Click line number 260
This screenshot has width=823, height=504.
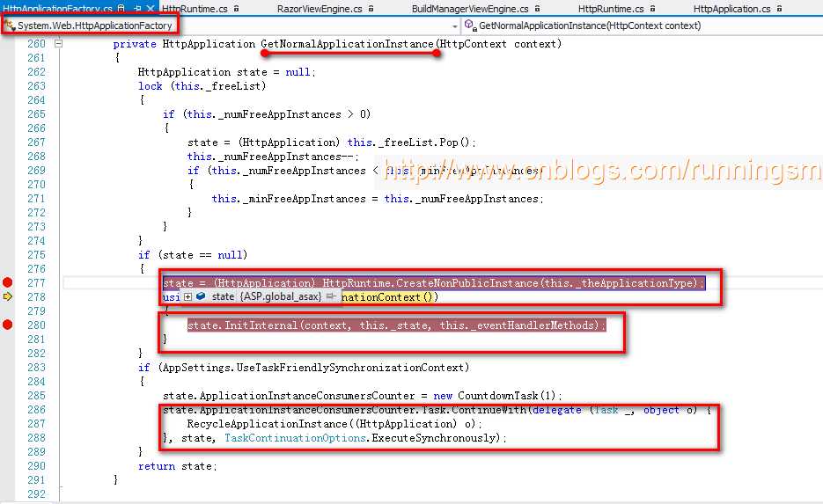(x=36, y=44)
